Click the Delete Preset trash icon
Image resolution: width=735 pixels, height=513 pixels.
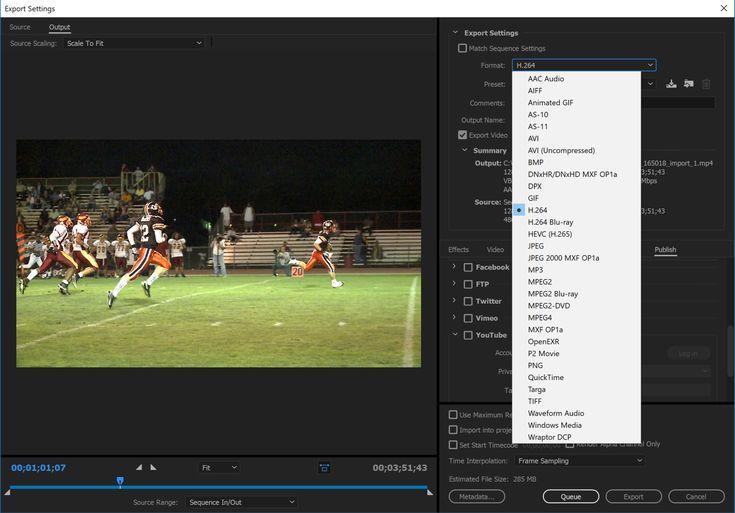tap(706, 84)
